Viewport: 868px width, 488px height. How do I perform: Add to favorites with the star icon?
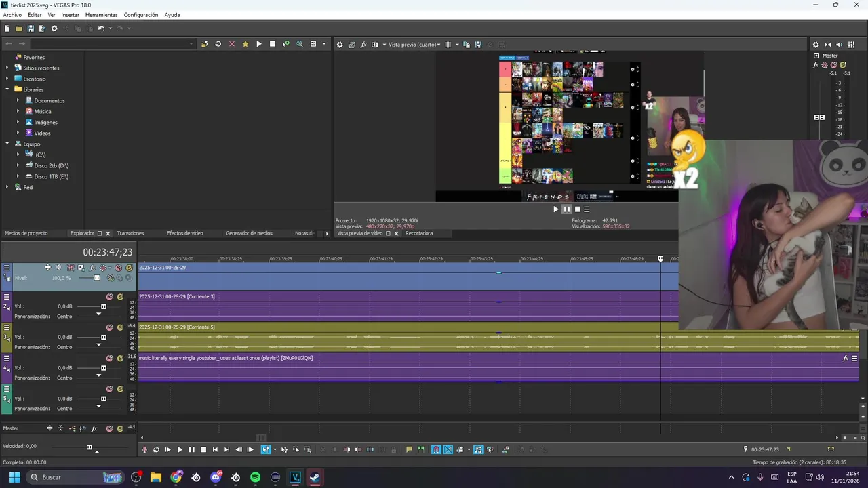[245, 44]
